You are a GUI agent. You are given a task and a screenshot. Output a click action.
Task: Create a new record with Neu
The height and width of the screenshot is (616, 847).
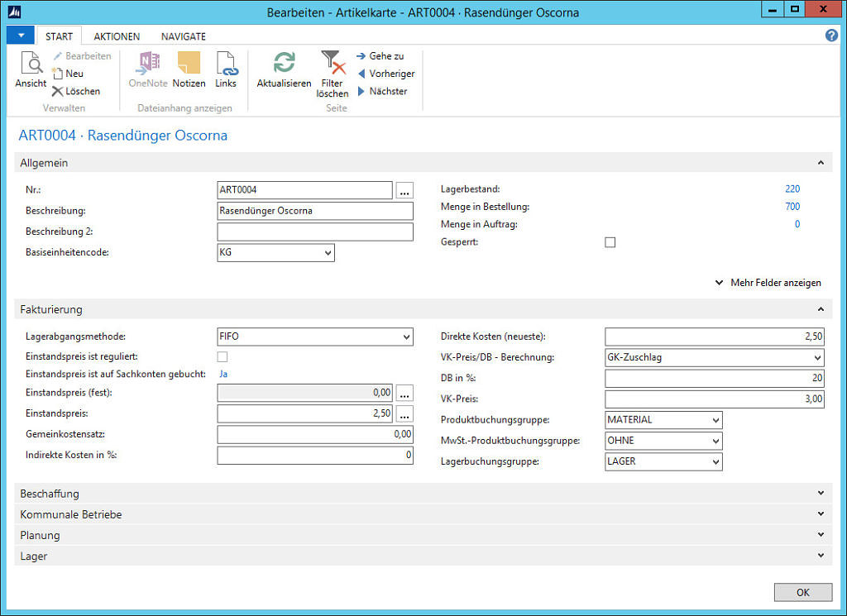pyautogui.click(x=68, y=74)
